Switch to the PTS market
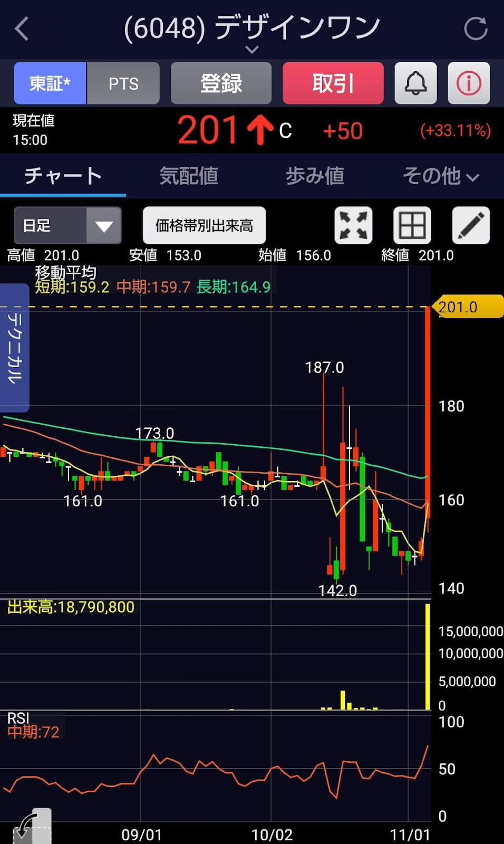Viewport: 504px width, 844px height. [123, 83]
